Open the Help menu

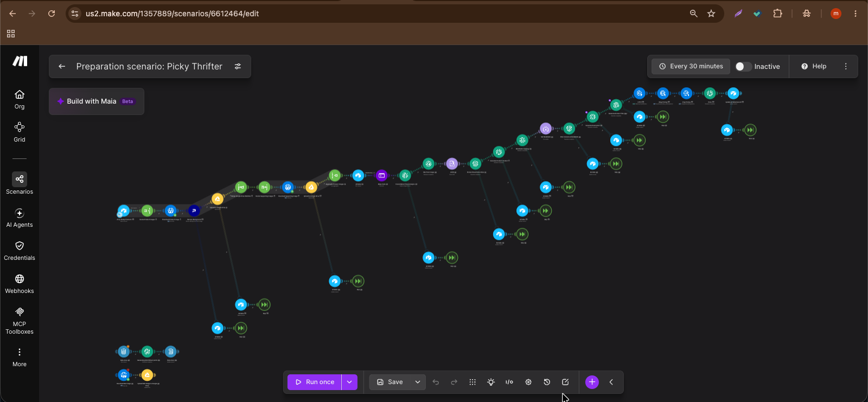point(814,66)
